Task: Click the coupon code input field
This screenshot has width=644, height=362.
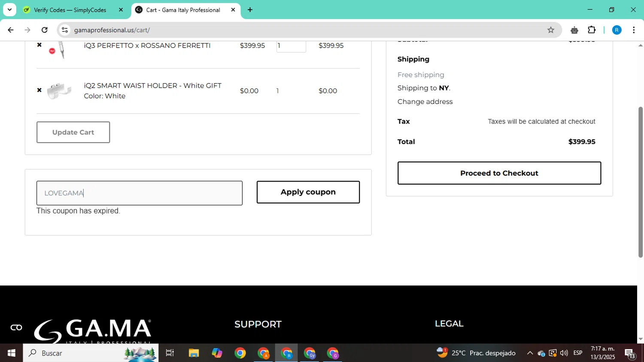Action: click(x=140, y=193)
